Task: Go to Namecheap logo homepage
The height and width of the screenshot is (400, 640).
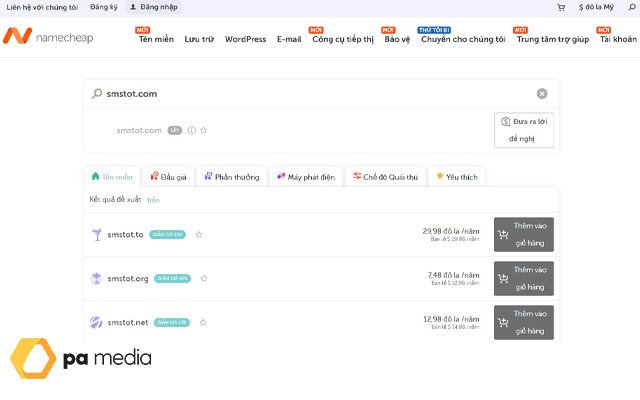Action: pyautogui.click(x=48, y=36)
